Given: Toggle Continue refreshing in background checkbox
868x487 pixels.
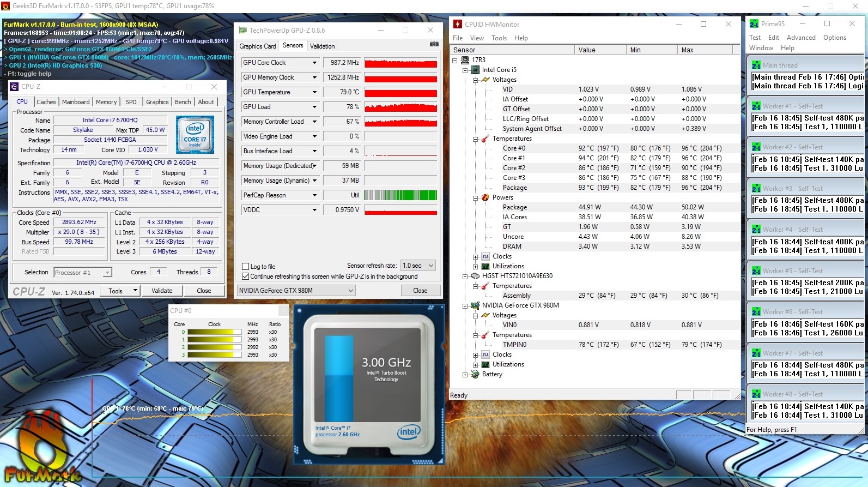Looking at the screenshot, I should click(x=245, y=276).
